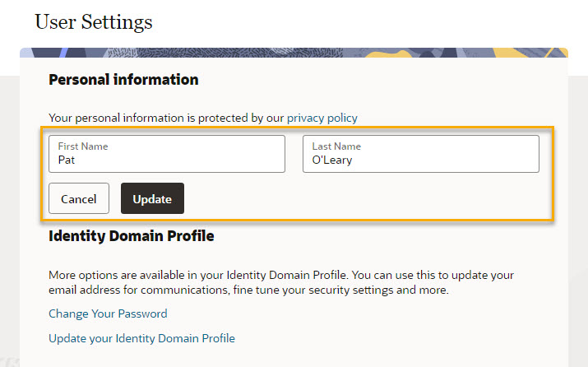Click the 'More options are available' description paragraph
Image resolution: width=588 pixels, height=367 pixels.
[281, 282]
